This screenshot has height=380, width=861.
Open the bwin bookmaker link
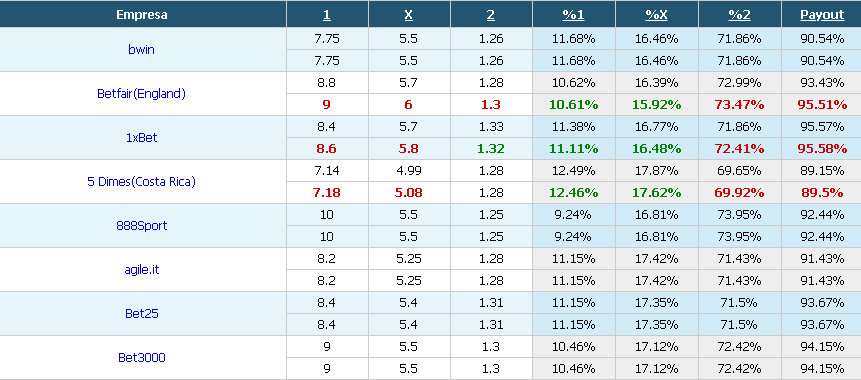point(141,49)
